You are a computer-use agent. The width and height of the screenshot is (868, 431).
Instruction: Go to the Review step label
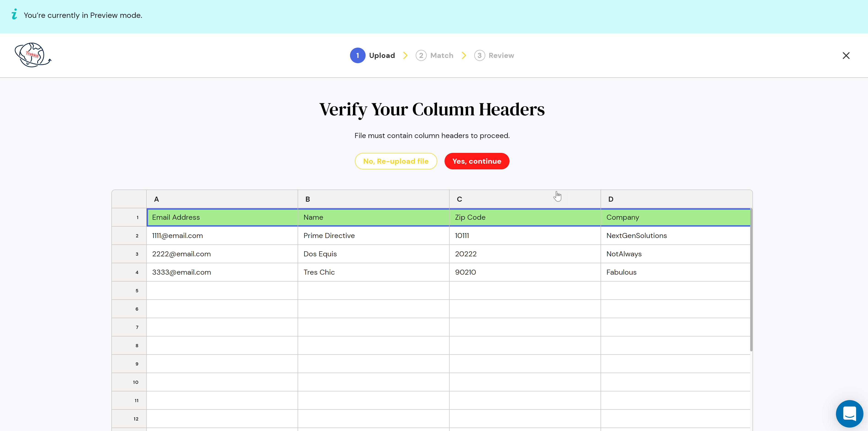(501, 55)
